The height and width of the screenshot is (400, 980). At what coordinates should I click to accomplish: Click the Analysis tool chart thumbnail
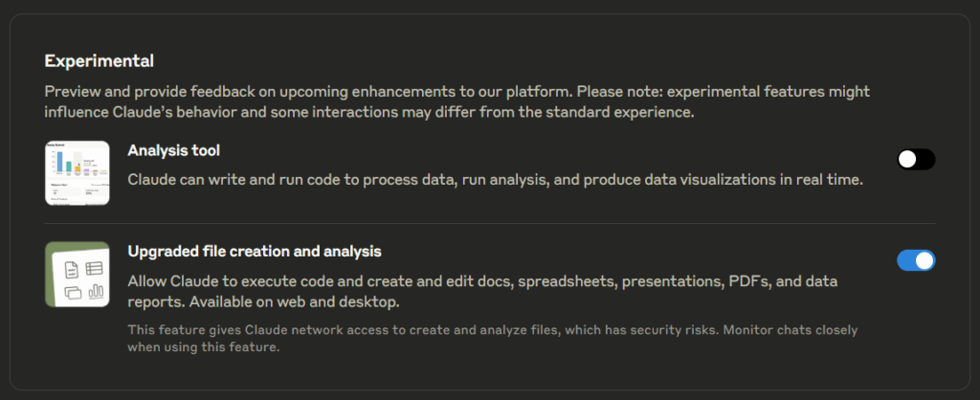pos(78,173)
